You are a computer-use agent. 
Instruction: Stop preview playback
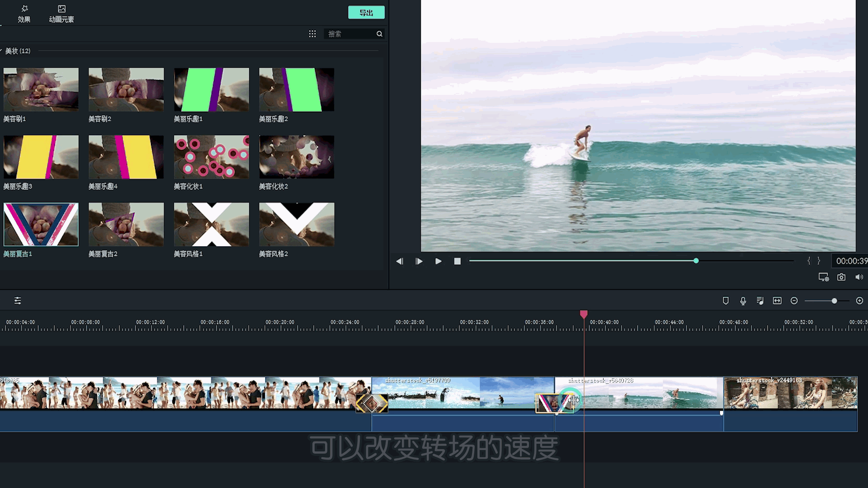(x=457, y=261)
